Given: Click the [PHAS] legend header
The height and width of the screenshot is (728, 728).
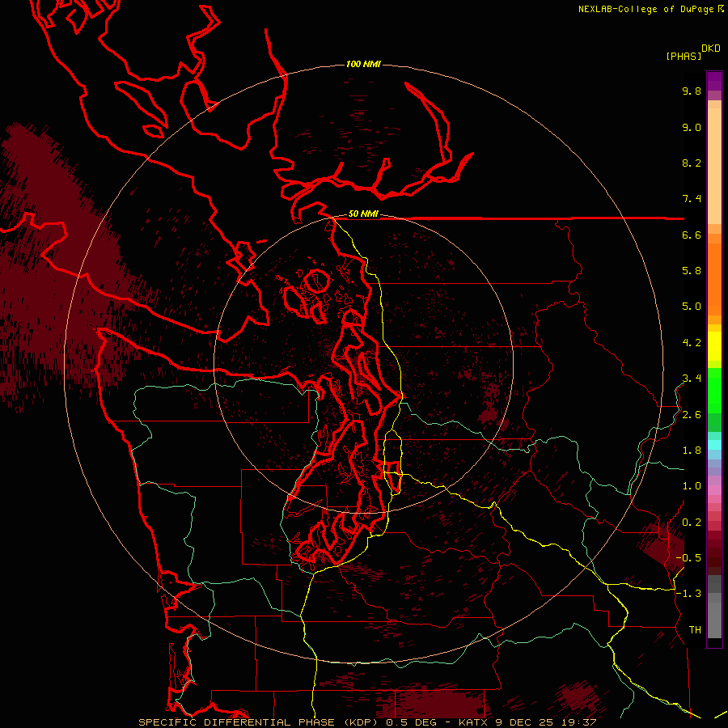Looking at the screenshot, I should click(x=684, y=57).
